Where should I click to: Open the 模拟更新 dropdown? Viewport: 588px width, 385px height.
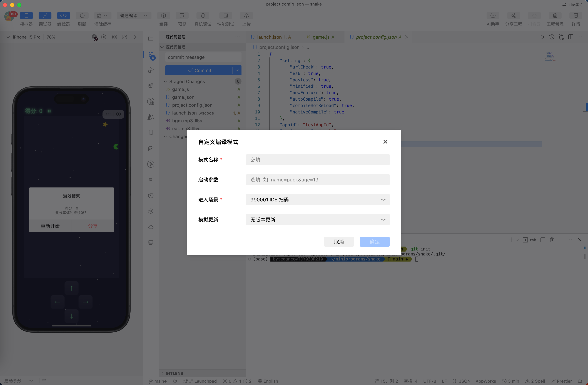(318, 220)
